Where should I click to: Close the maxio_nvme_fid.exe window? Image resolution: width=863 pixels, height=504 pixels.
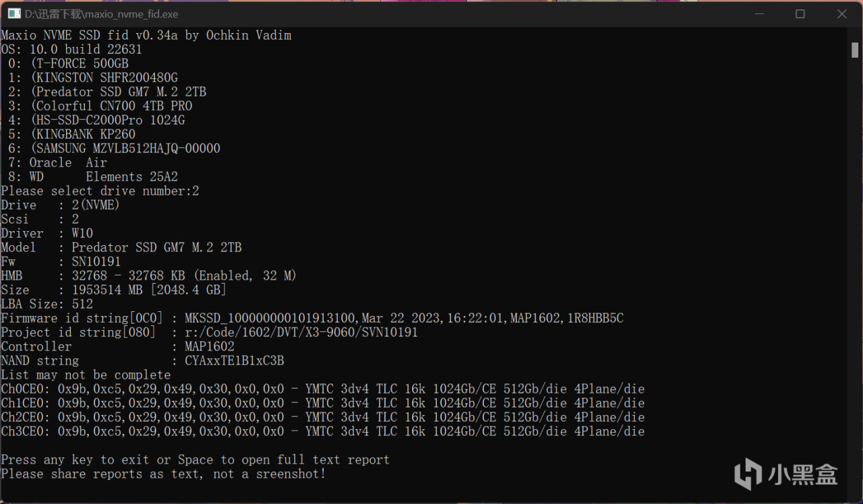pyautogui.click(x=841, y=13)
